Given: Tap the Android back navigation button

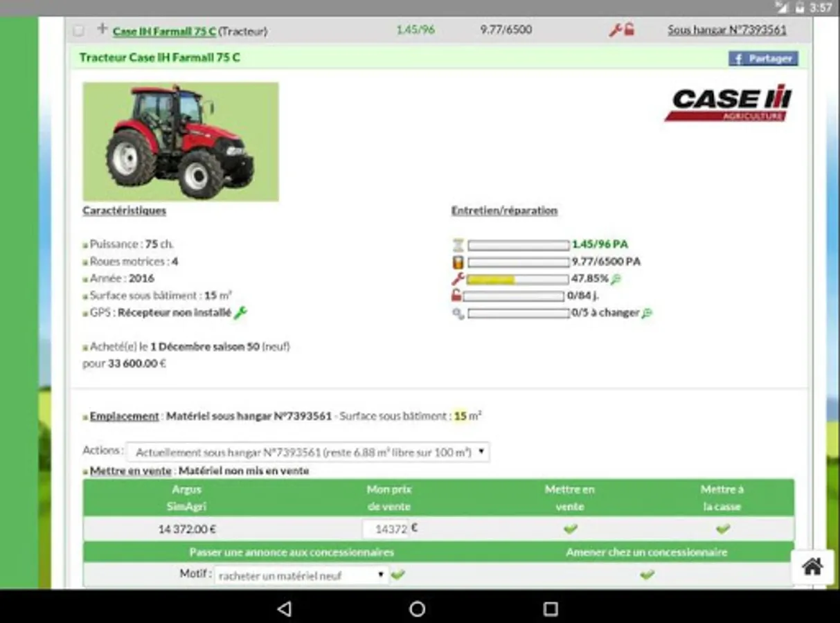Looking at the screenshot, I should click(284, 608).
